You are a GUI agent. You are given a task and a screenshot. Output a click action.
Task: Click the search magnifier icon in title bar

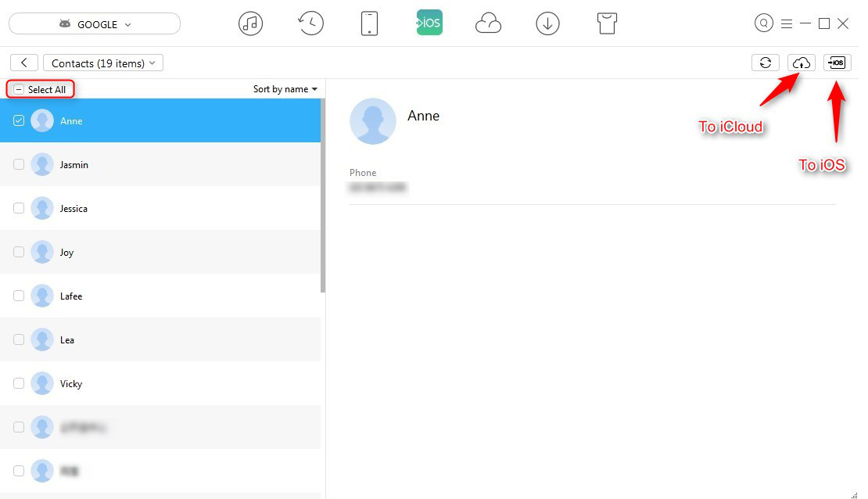pyautogui.click(x=763, y=23)
